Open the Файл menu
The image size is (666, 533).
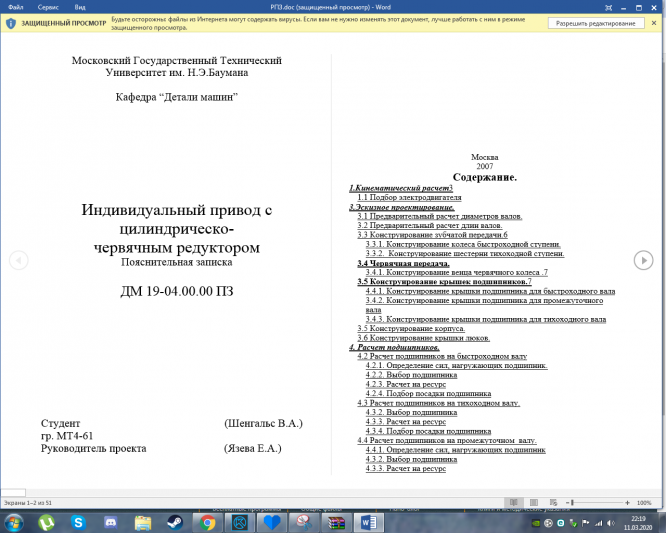coord(16,7)
